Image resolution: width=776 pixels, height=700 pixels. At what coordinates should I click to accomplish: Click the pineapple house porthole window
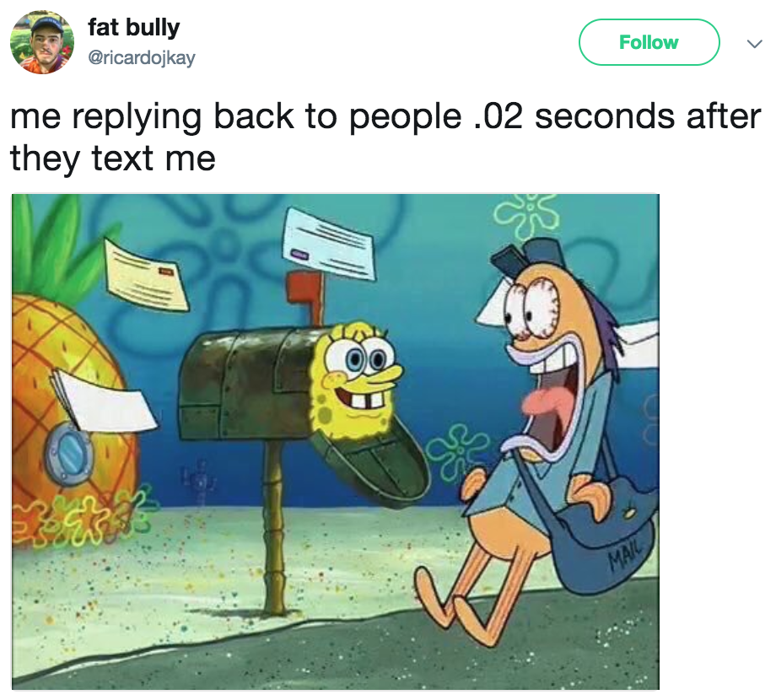coord(69,455)
